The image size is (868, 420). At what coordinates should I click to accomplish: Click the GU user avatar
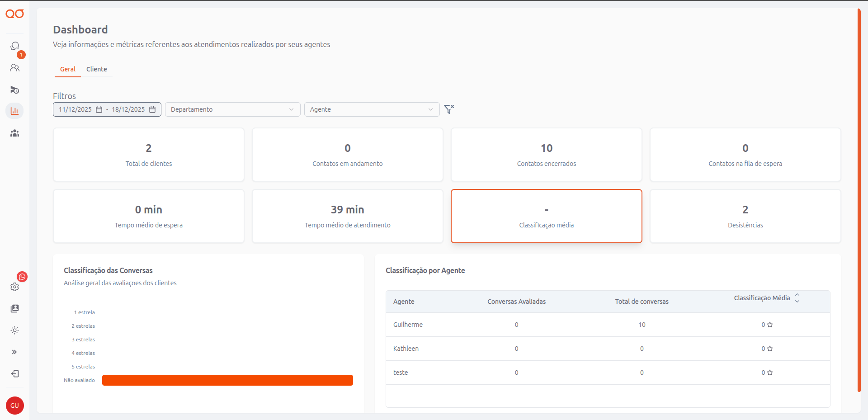click(15, 406)
